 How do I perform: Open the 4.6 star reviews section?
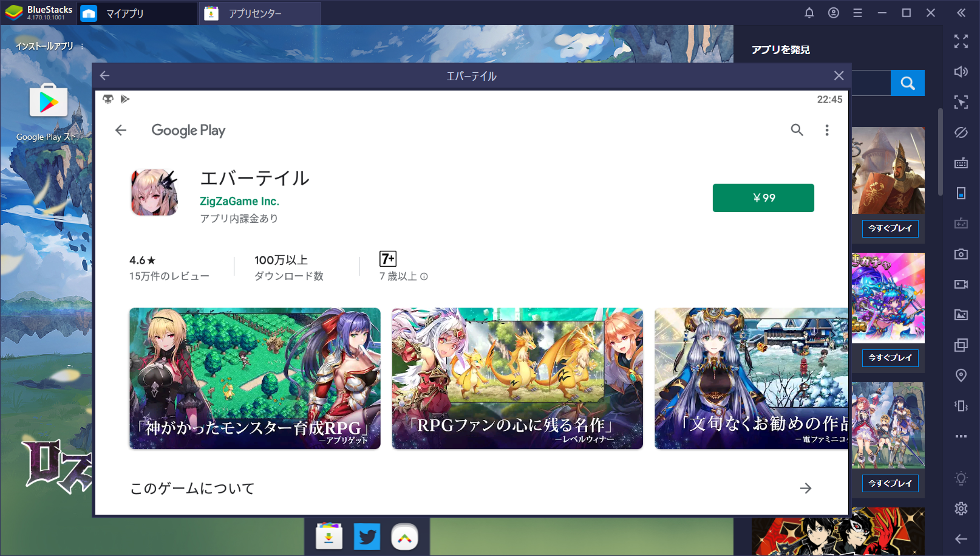pyautogui.click(x=169, y=268)
